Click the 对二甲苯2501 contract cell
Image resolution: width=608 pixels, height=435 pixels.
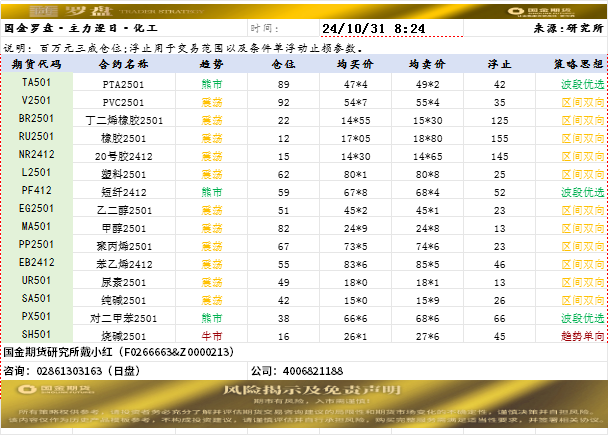124,318
